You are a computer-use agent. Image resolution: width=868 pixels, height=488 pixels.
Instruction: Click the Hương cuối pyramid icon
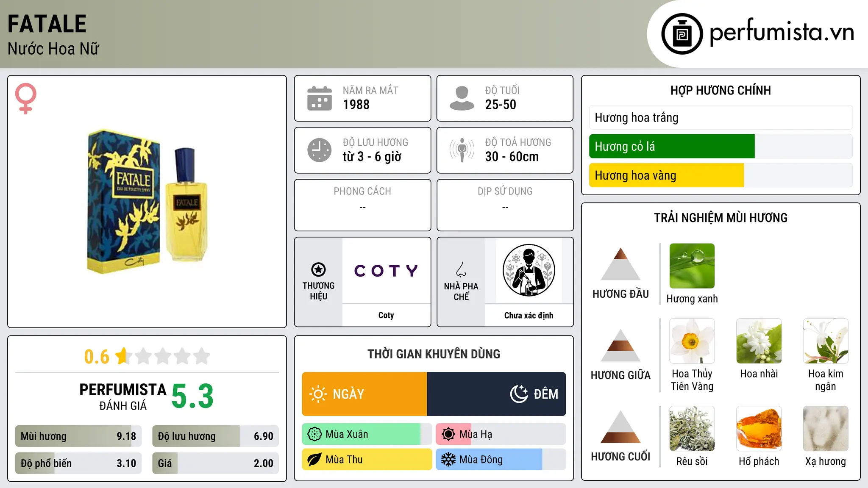tap(620, 427)
